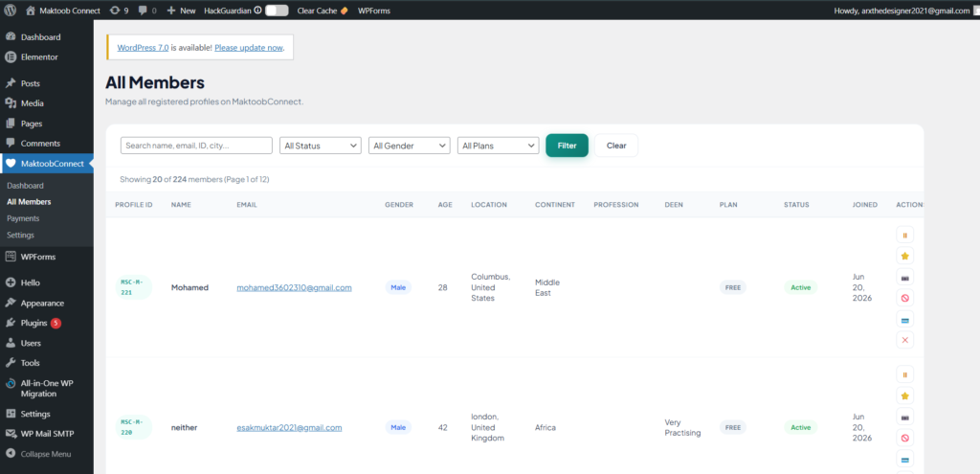Click the red prohibit icon for neither

(904, 437)
